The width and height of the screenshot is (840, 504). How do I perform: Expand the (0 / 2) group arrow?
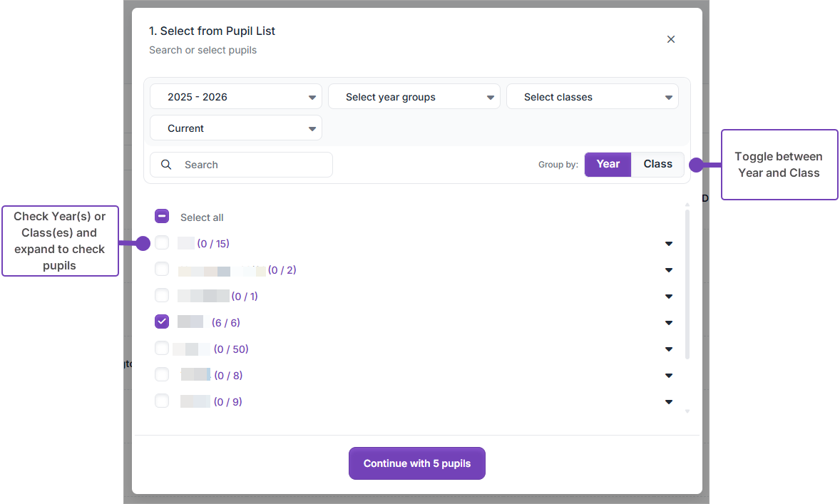coord(668,270)
